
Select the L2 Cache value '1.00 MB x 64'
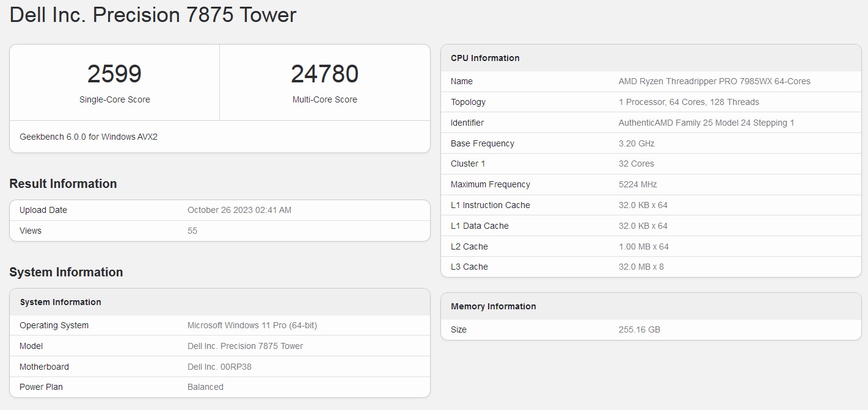644,246
